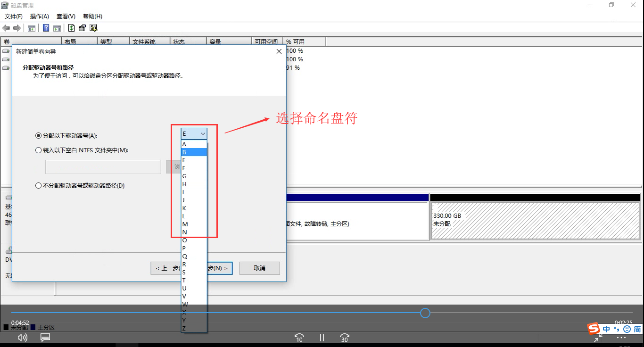This screenshot has width=644, height=347.
Task: Click the Sogou input method S logo
Action: coord(594,329)
